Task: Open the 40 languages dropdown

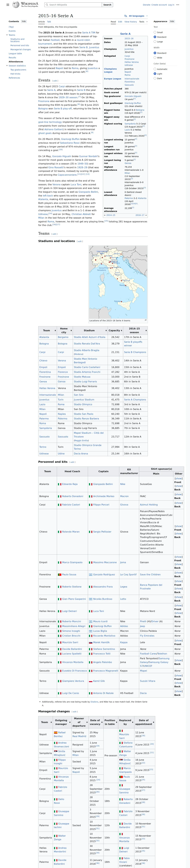Action: pyautogui.click(x=136, y=16)
